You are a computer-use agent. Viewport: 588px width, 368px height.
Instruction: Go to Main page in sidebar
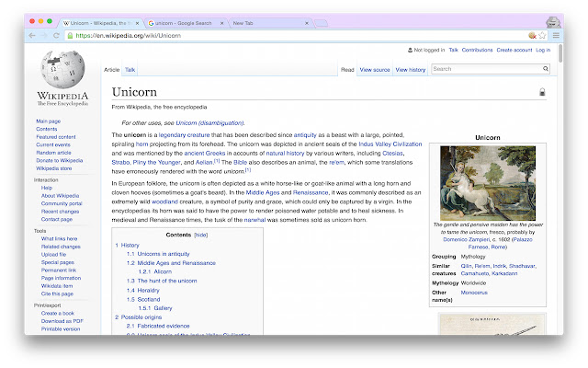(x=48, y=121)
